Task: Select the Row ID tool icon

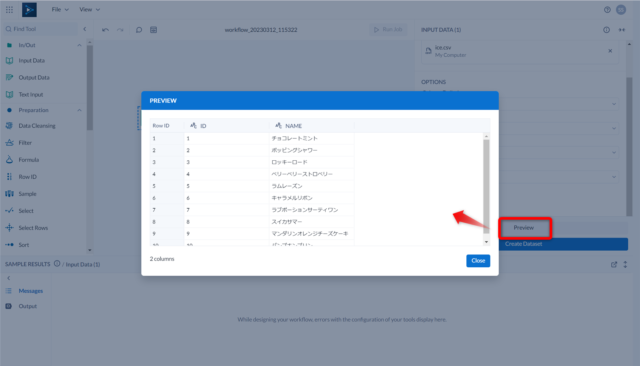Action: click(x=9, y=177)
